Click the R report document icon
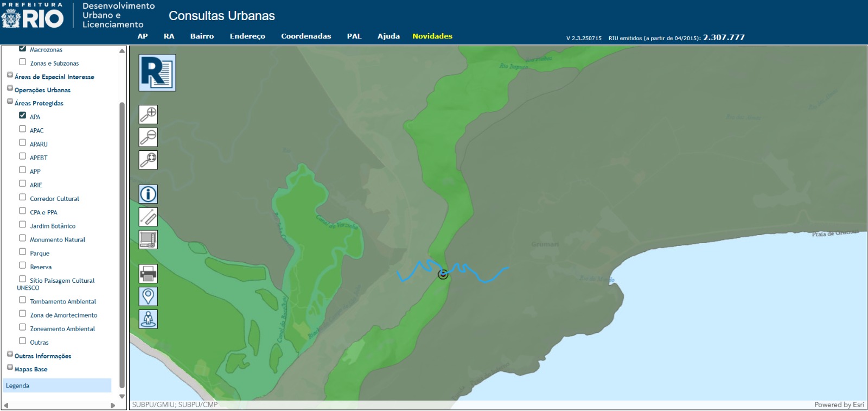The height and width of the screenshot is (411, 868). coord(157,73)
